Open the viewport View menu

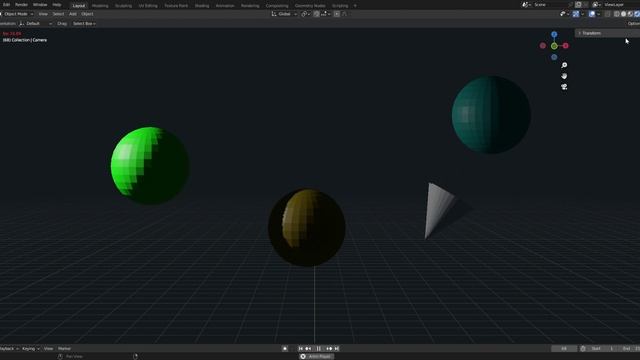[x=43, y=14]
